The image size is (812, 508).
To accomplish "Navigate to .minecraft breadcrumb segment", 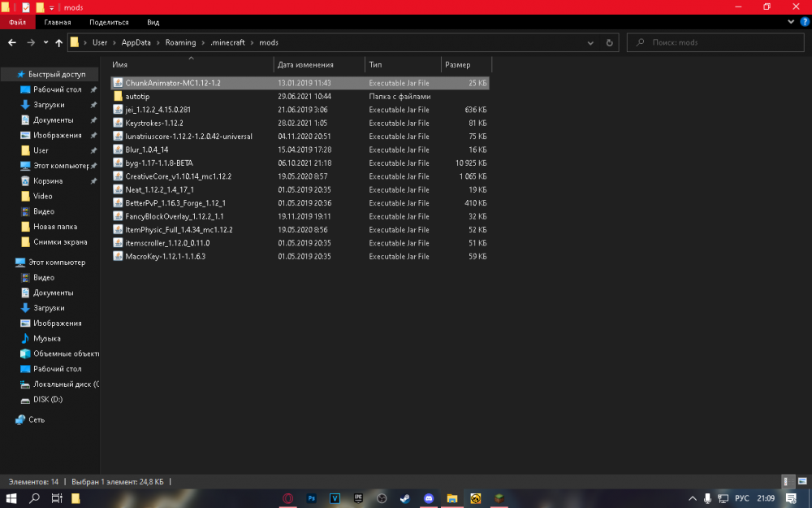I will 228,42.
